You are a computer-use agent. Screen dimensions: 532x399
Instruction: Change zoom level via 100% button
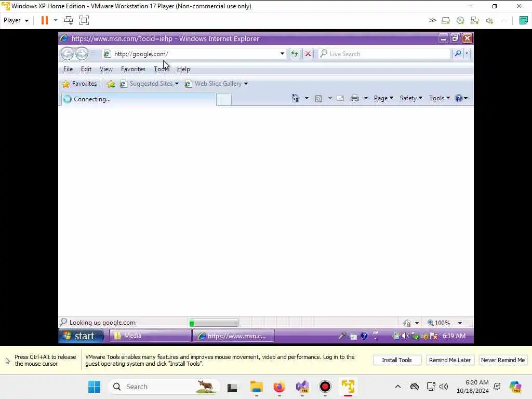click(x=439, y=323)
